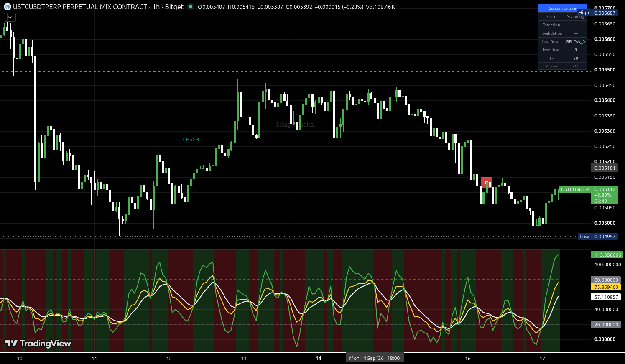Click the Last Reset value BELOW_0
Screen dimensions: 625x364
[x=575, y=41]
